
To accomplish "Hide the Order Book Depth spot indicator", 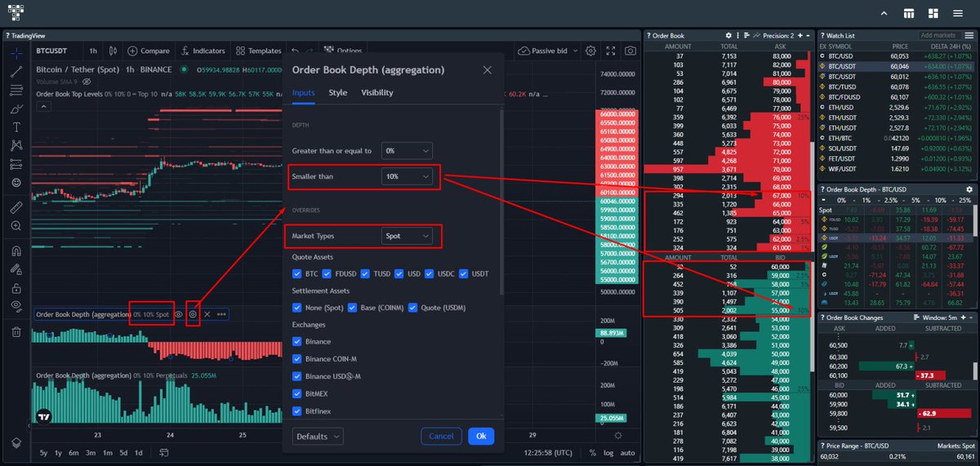I will pyautogui.click(x=179, y=314).
